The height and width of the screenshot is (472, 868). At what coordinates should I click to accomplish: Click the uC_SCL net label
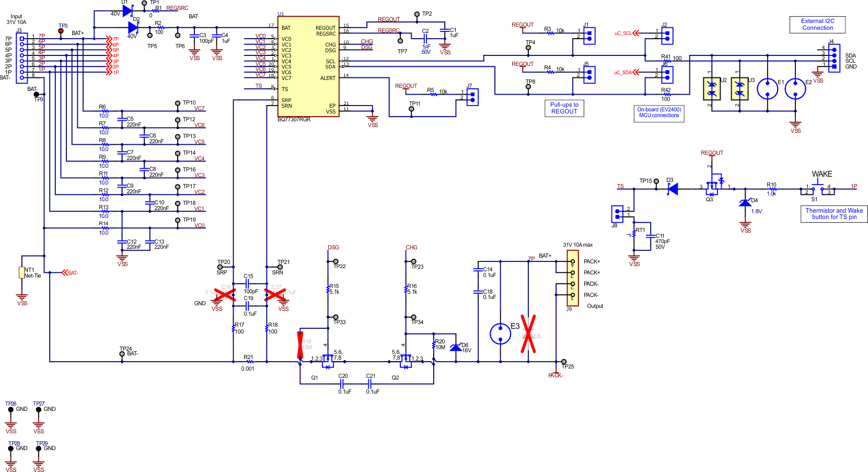click(623, 33)
